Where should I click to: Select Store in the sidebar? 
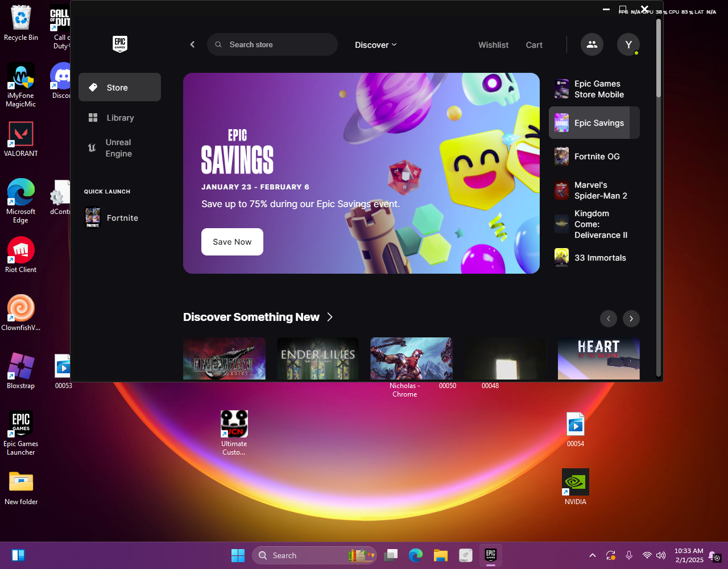click(x=119, y=87)
